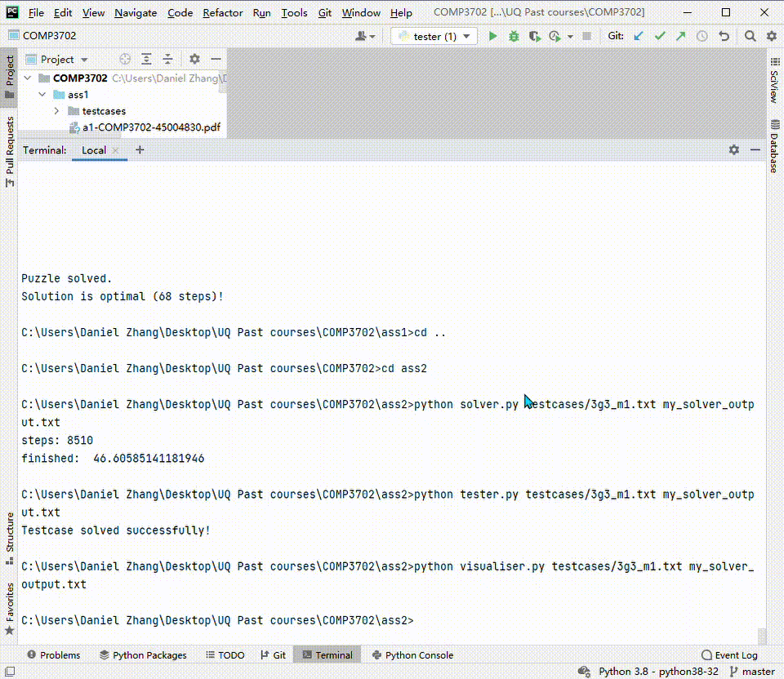The width and height of the screenshot is (784, 679).
Task: Hide the Project panel with minus icon
Action: (x=216, y=59)
